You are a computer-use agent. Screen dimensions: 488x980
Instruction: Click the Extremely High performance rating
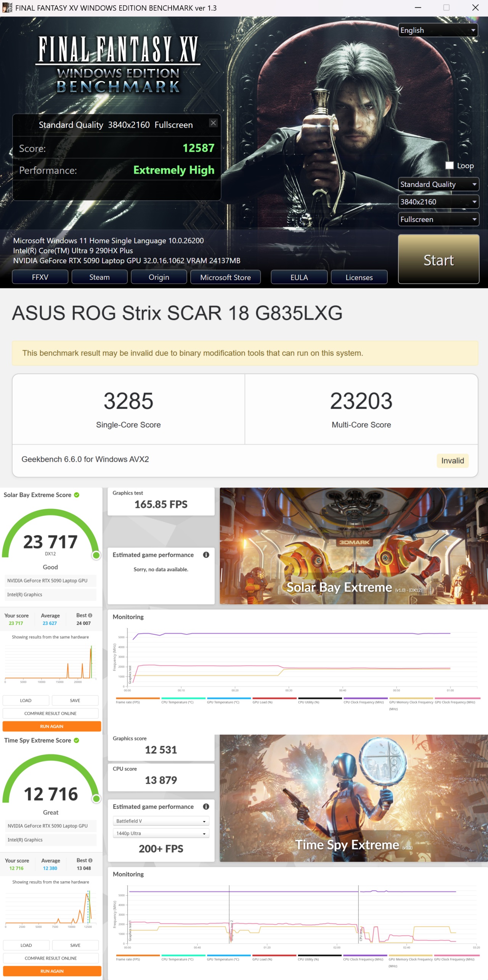(174, 170)
